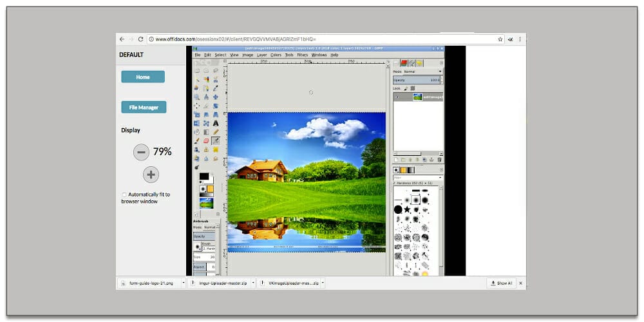Viewport: 644px width, 322px height.
Task: Select the Alignment tool
Action: point(196,106)
